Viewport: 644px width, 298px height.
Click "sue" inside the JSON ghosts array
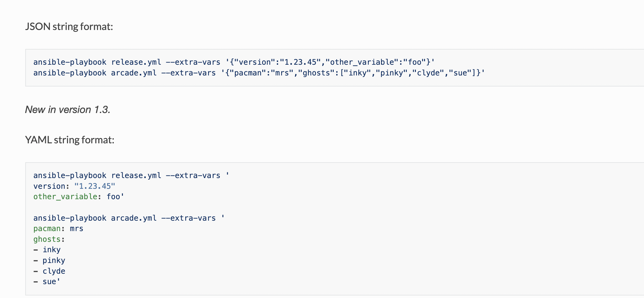click(460, 73)
